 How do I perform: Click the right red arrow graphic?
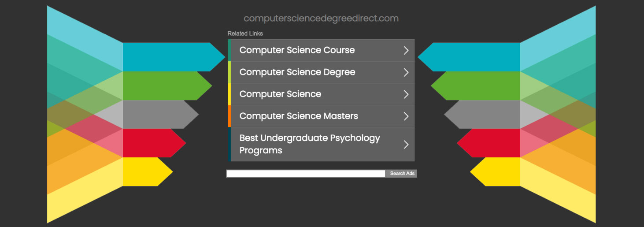489,143
